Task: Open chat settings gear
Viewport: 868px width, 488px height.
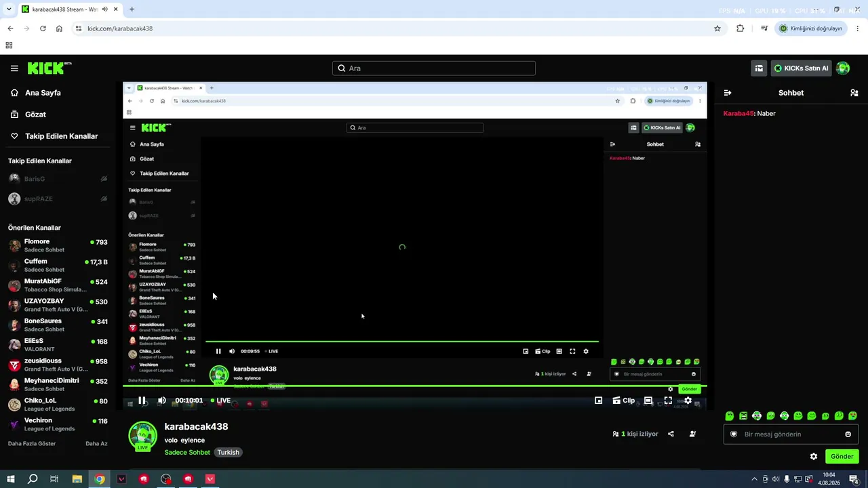Action: tap(814, 457)
